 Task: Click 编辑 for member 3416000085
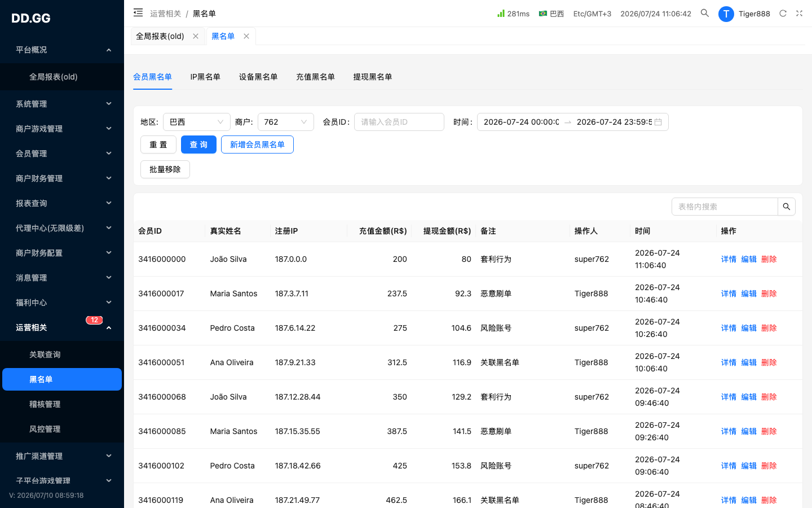click(x=749, y=431)
